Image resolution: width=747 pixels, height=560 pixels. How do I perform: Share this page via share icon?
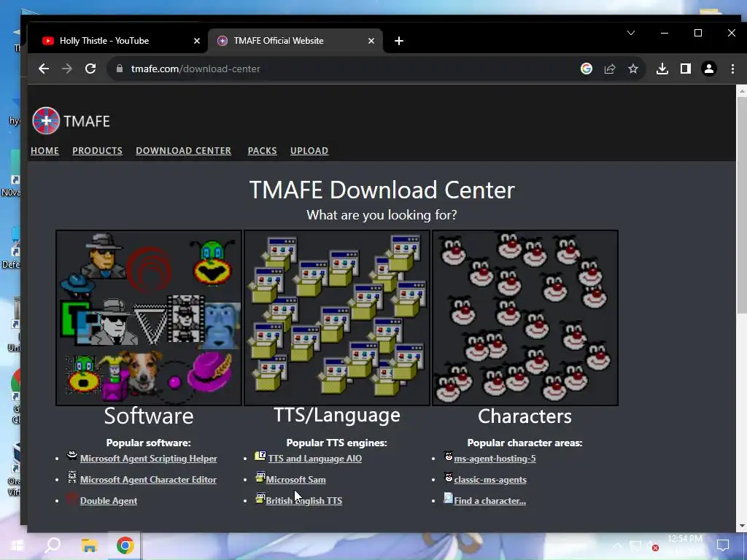click(610, 69)
